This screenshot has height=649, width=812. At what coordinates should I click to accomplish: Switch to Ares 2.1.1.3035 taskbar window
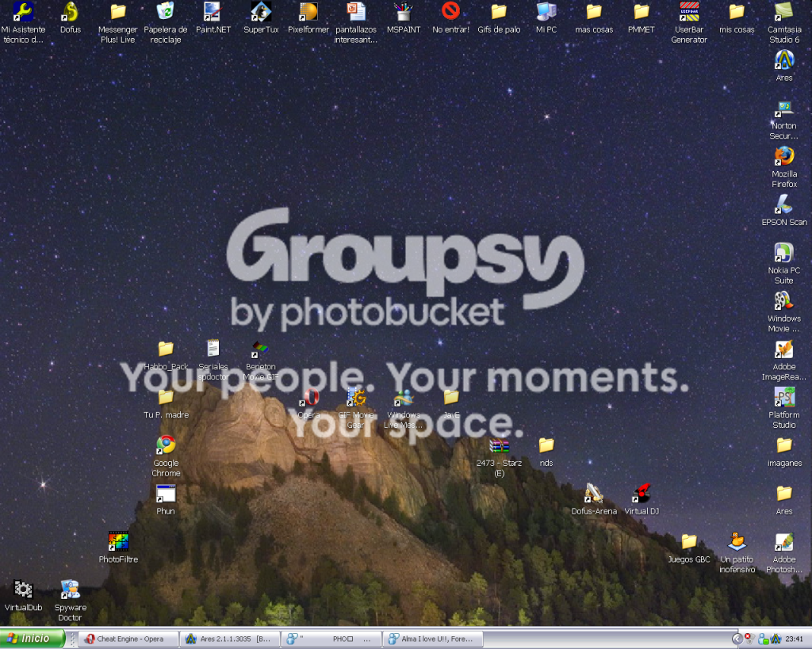point(229,639)
